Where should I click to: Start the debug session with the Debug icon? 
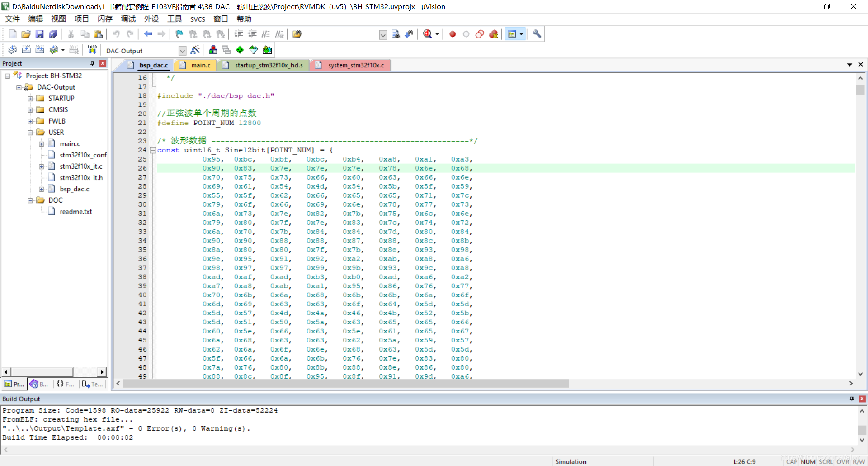tap(428, 34)
